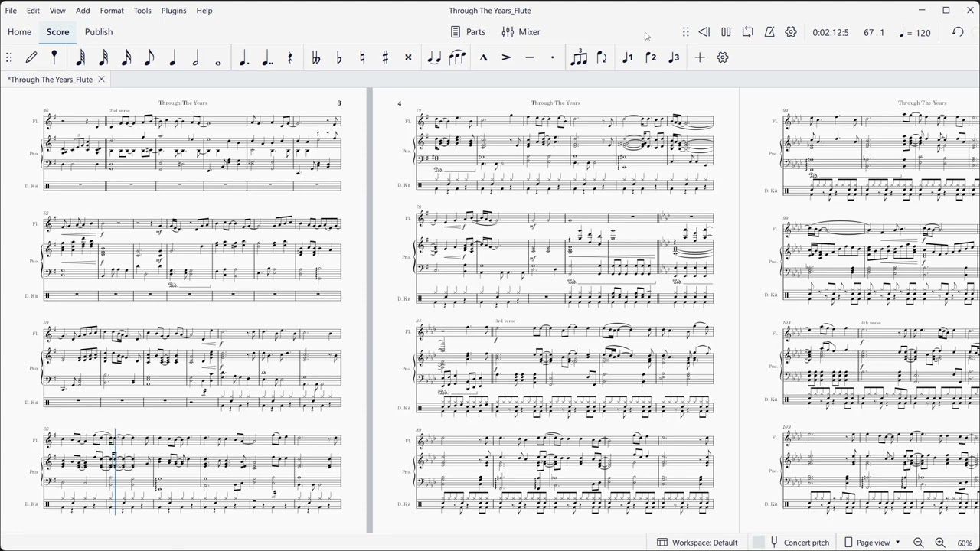Open the Add menu
This screenshot has height=551, width=980.
pos(83,11)
